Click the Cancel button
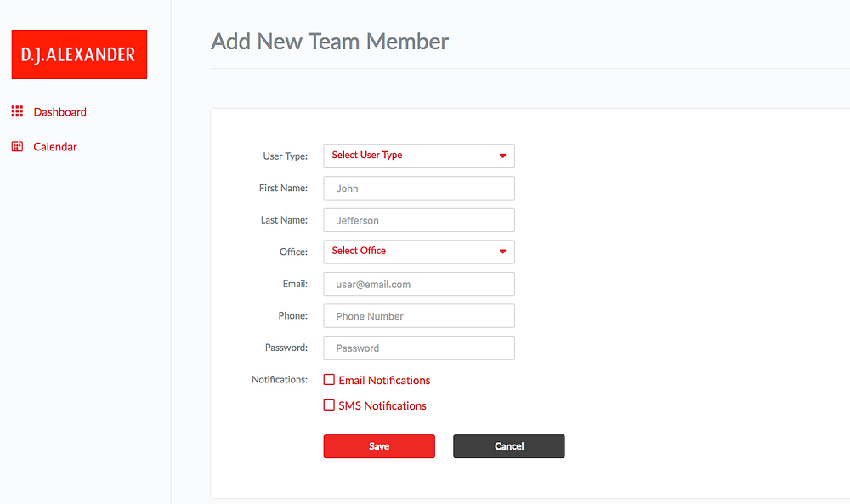Screen dimensions: 850x504 click(x=509, y=446)
